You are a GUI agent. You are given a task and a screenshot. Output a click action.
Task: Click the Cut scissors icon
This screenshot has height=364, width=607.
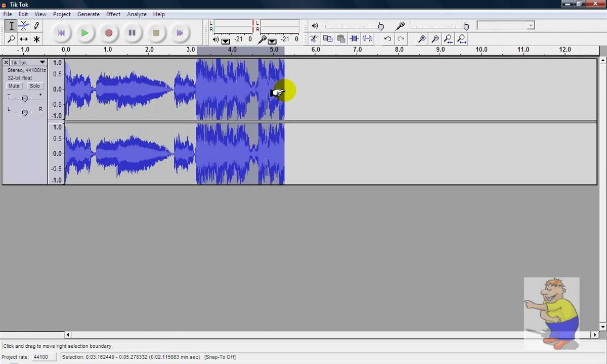point(314,38)
